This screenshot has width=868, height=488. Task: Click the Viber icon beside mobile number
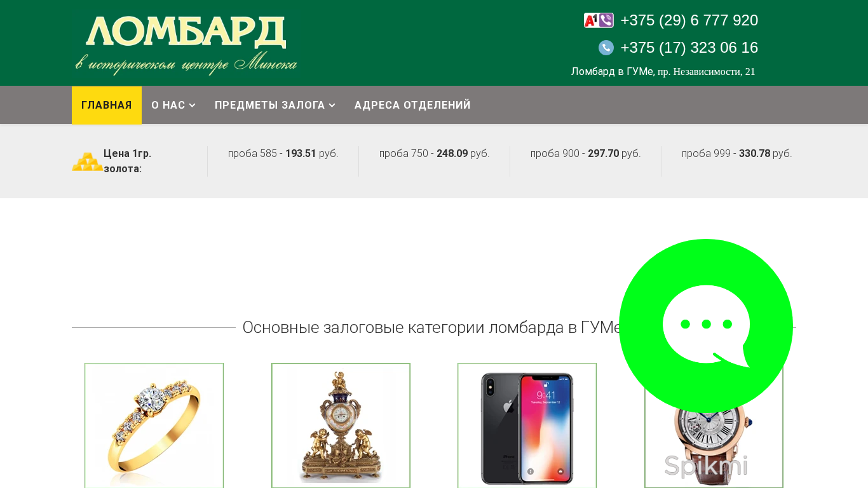pos(606,20)
